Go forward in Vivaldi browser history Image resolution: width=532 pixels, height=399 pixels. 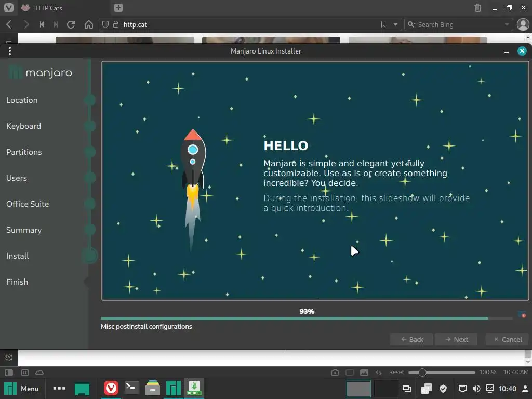(26, 24)
